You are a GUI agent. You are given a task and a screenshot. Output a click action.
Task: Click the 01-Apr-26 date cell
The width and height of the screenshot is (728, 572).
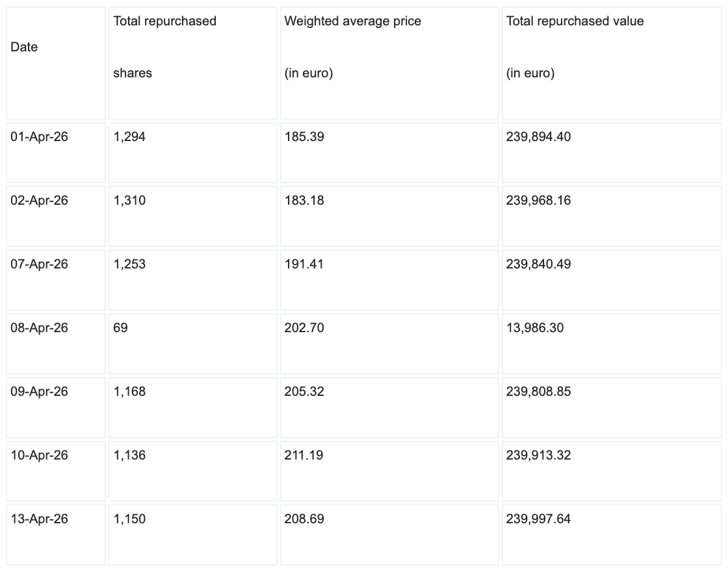(x=56, y=153)
